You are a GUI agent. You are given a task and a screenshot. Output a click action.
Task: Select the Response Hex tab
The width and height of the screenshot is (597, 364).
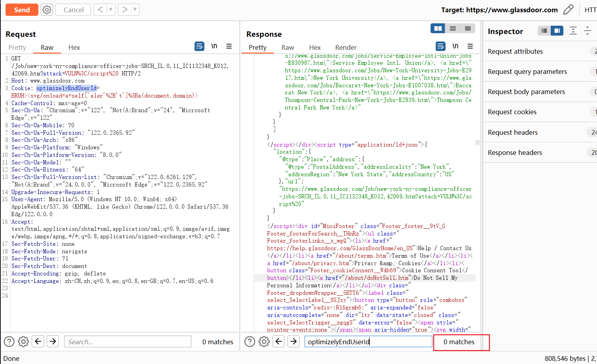[x=315, y=47]
